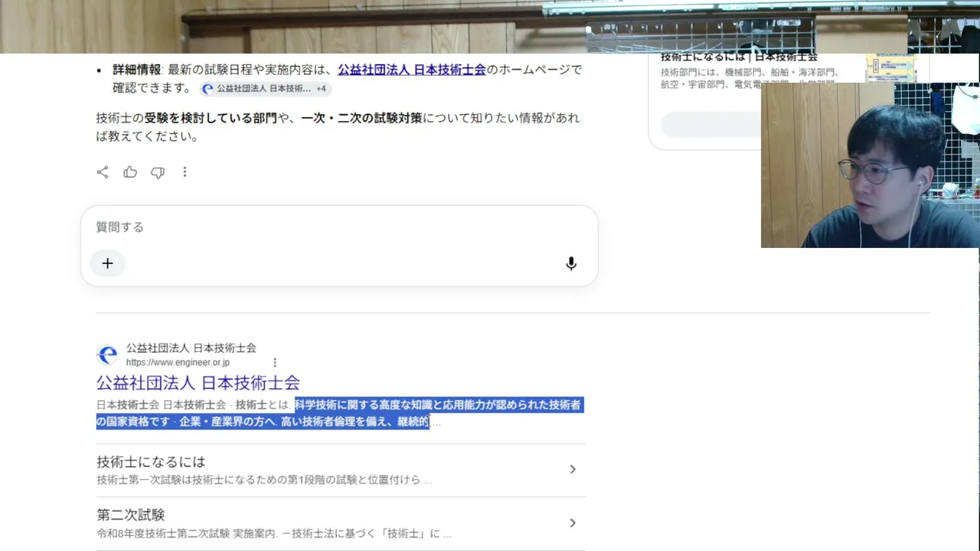
Task: Open the three-dot menu next to engineer.or.jp URL
Action: (275, 363)
